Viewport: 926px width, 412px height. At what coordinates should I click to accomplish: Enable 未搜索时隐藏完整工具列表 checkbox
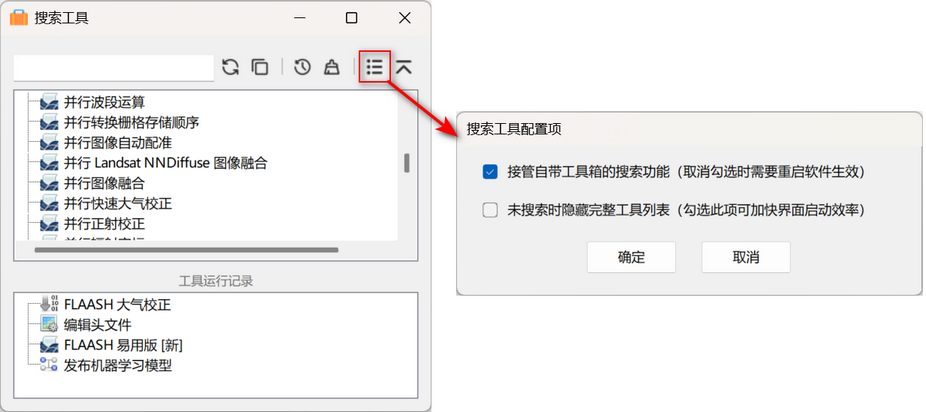click(x=490, y=210)
